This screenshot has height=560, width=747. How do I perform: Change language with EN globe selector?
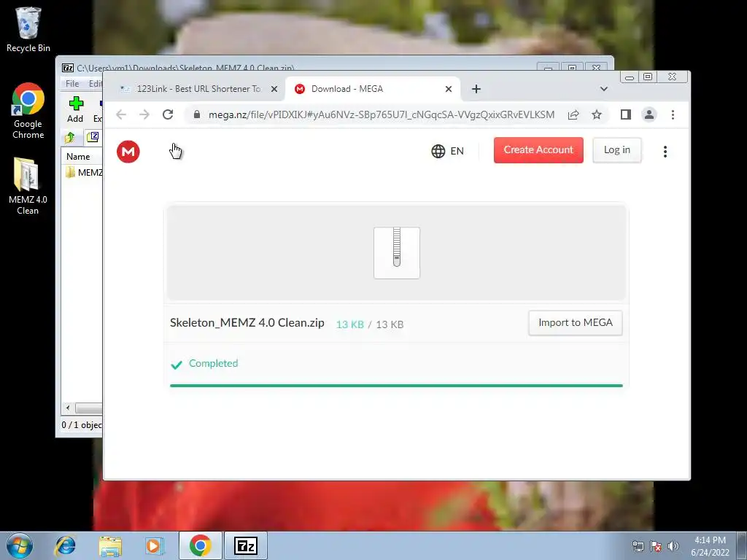pos(447,151)
